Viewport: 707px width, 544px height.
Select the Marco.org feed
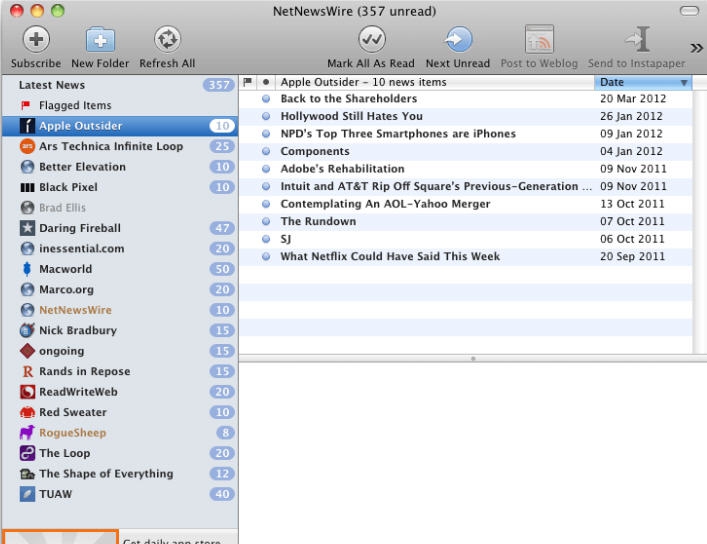120,290
